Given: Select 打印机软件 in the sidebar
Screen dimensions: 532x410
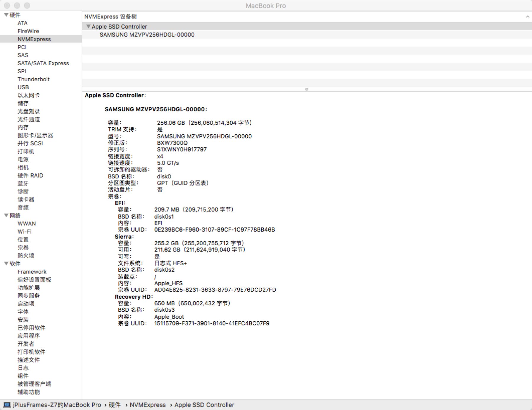Looking at the screenshot, I should tap(31, 352).
